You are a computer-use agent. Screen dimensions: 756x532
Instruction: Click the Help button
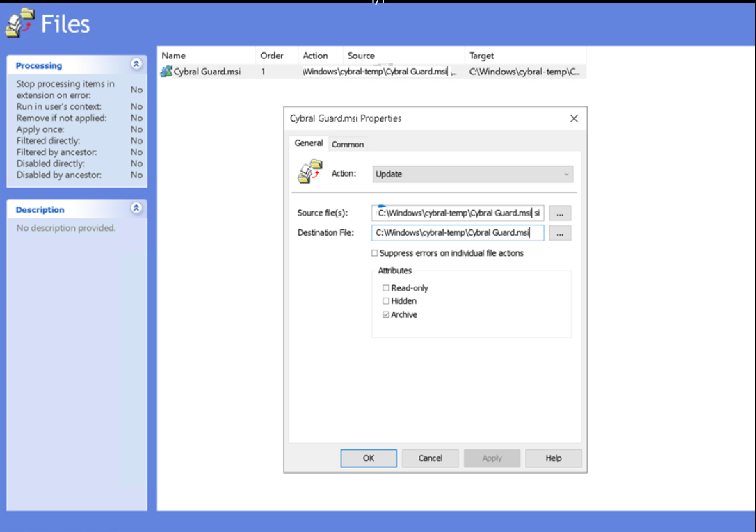554,458
